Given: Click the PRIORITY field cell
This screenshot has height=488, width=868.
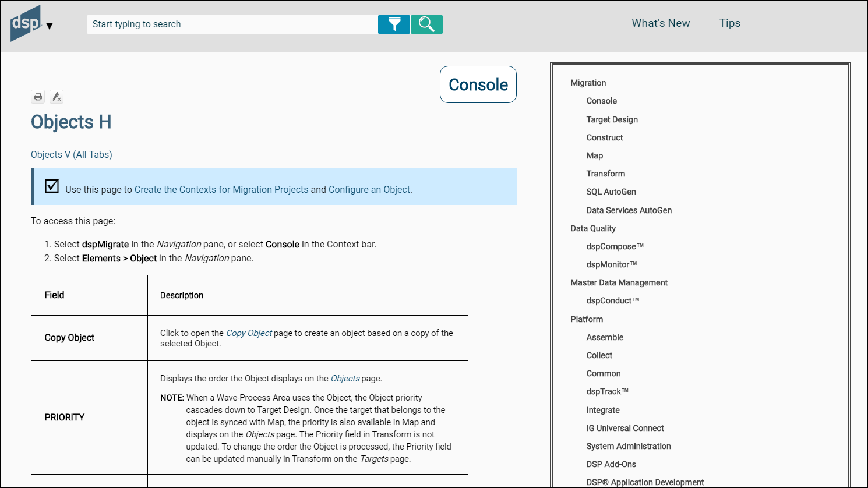Looking at the screenshot, I should (x=89, y=418).
